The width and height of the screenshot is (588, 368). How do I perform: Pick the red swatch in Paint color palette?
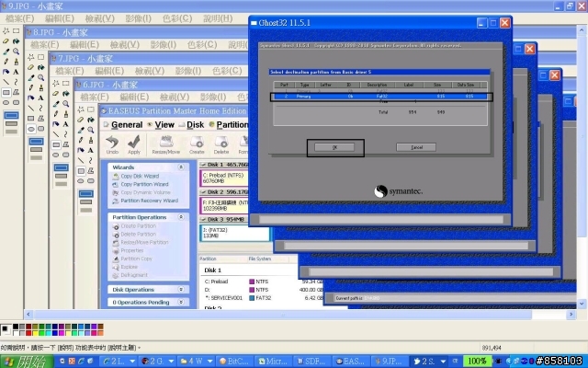pyautogui.click(x=28, y=333)
